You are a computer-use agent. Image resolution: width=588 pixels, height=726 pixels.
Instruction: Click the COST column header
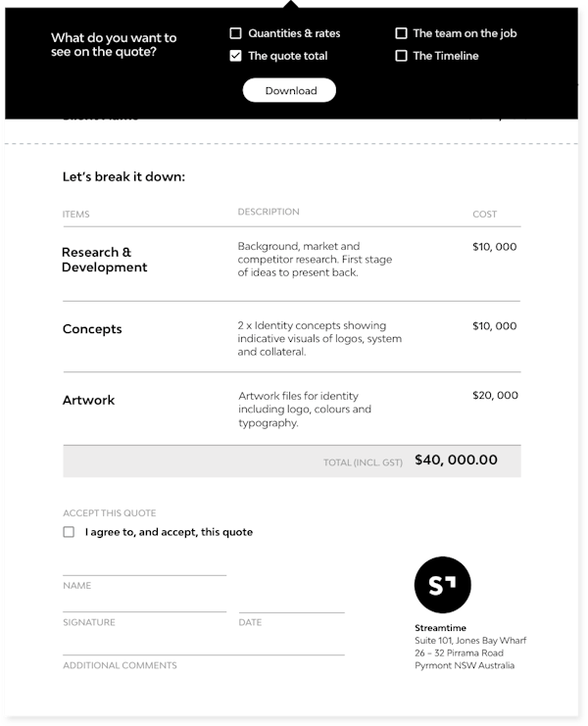point(485,214)
